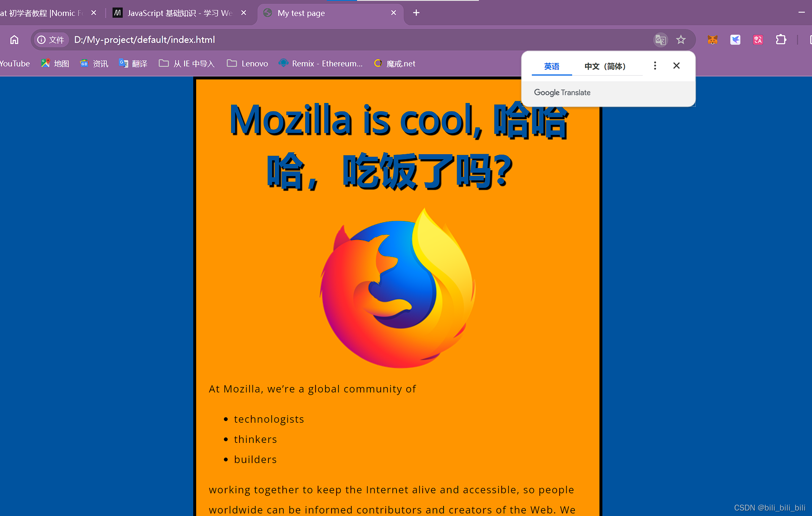This screenshot has height=516, width=812.
Task: Open a new tab with plus button
Action: [x=416, y=13]
